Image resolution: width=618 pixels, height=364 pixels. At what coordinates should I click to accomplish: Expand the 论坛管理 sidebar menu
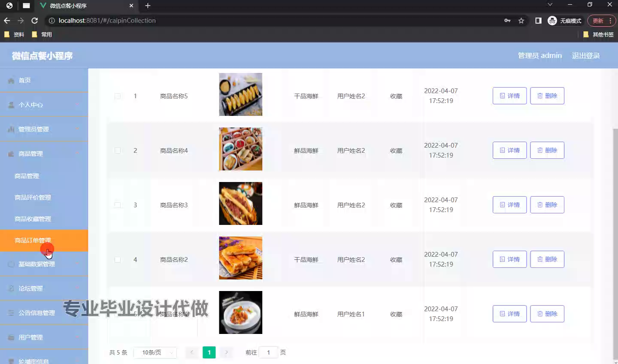point(44,288)
